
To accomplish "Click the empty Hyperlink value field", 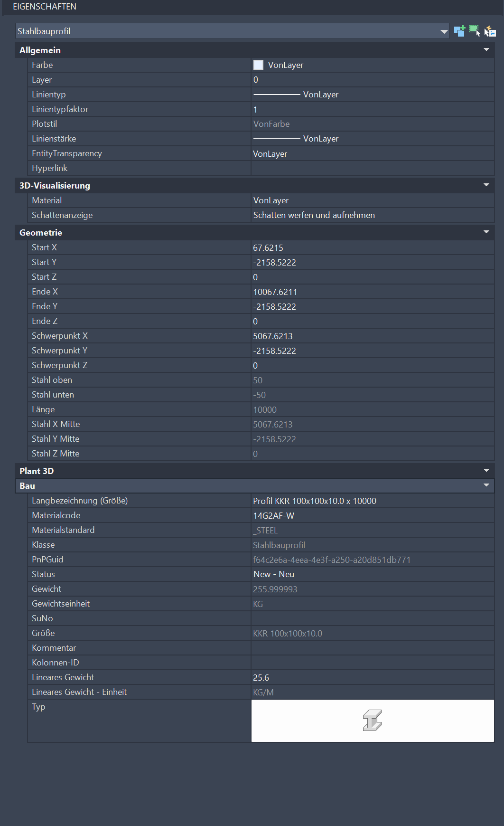I will click(x=372, y=168).
